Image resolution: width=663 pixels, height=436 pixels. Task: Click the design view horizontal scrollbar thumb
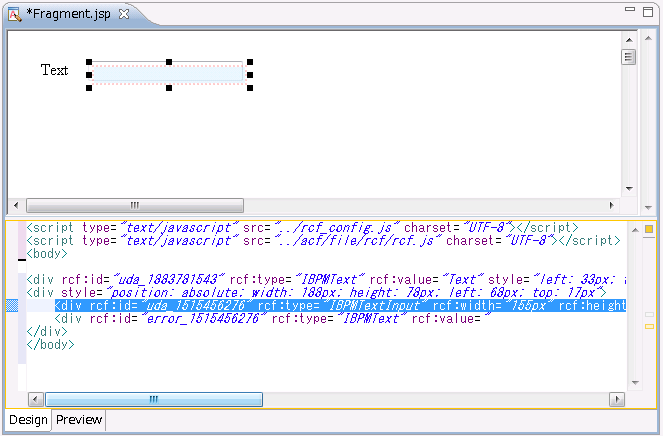click(x=135, y=206)
